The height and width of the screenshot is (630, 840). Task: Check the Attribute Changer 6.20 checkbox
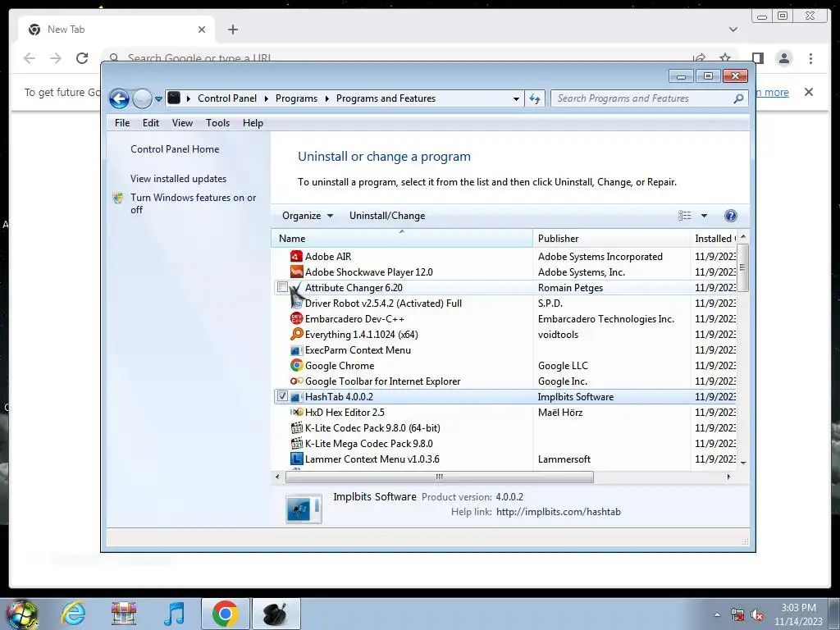282,287
